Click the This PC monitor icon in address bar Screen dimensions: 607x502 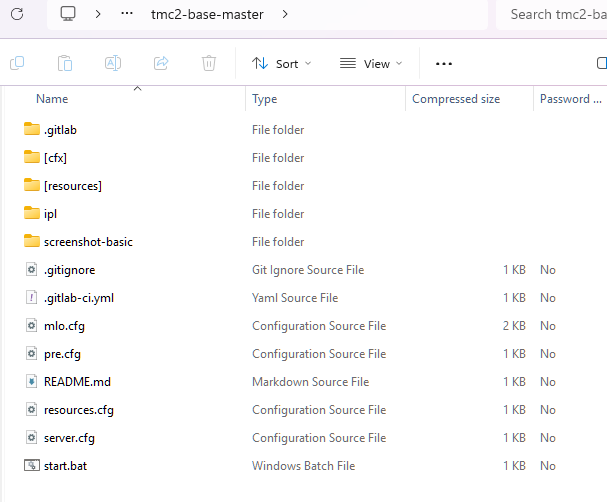point(68,14)
